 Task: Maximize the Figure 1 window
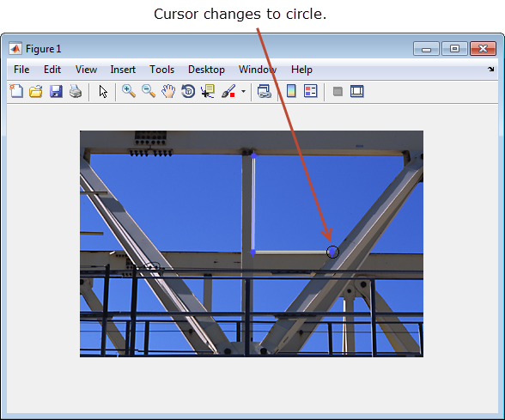(454, 49)
